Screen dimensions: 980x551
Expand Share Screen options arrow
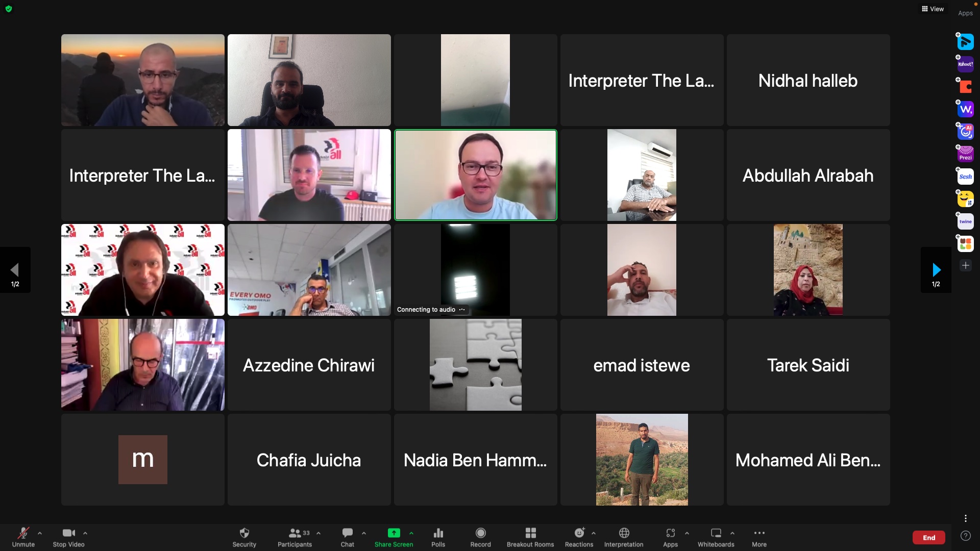[x=411, y=533]
